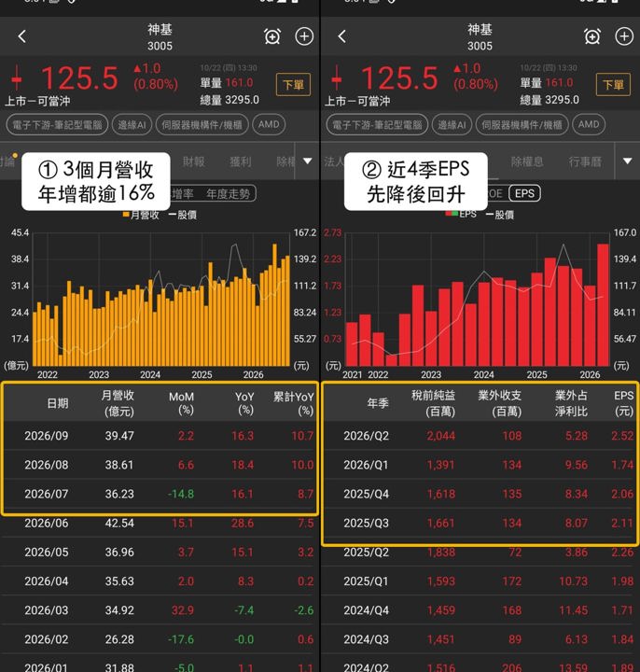Open the 行事曆 tab on EPS screen
640x672 pixels.
[585, 161]
